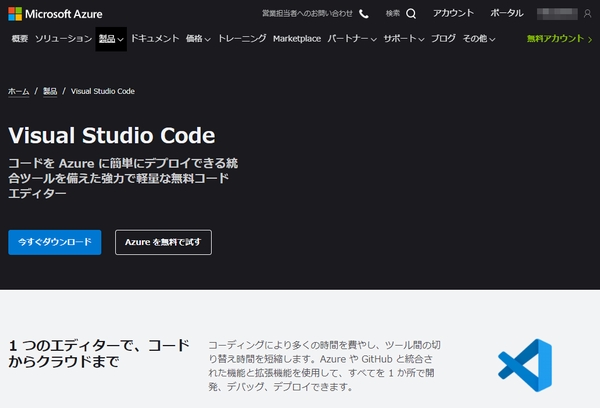
Task: Open the アカウント link in header
Action: (453, 13)
